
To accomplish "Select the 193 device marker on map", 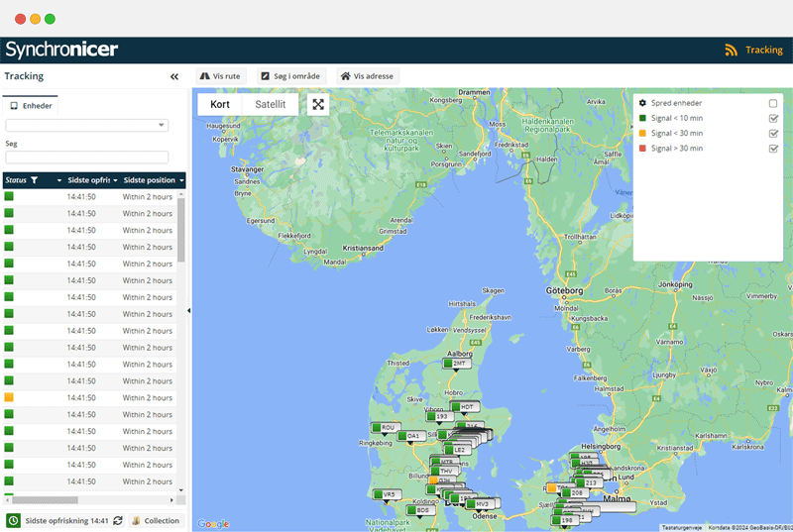I will 439,416.
